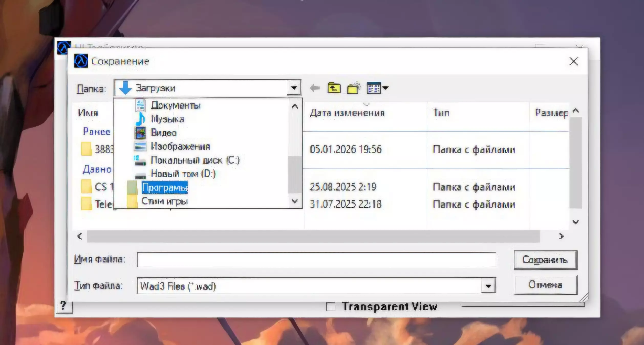Choose Стим игры folder entry
This screenshot has width=644, height=345.
click(x=164, y=201)
